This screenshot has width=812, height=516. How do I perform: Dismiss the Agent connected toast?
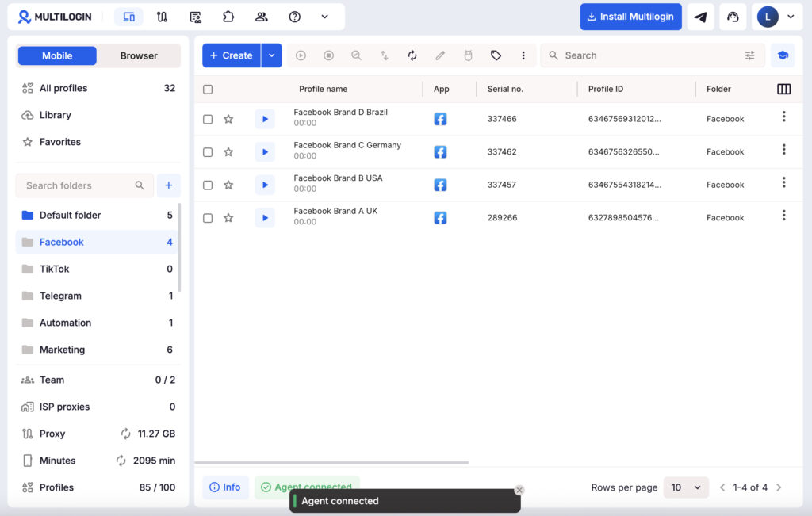[x=519, y=490]
